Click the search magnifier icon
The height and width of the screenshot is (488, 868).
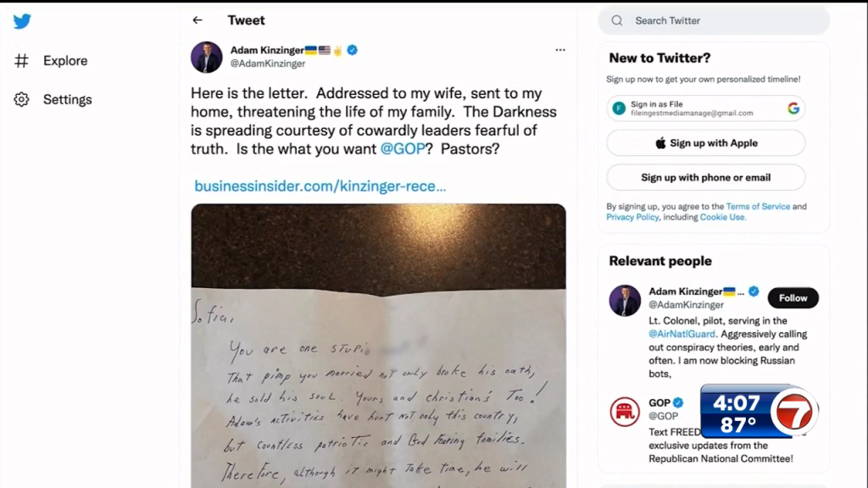(x=617, y=21)
